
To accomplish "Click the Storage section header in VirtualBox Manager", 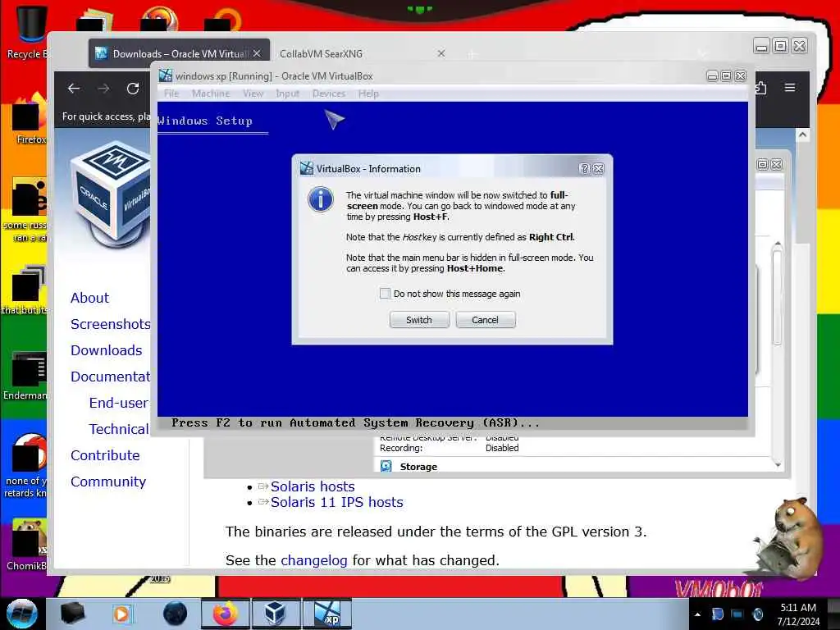I will [x=418, y=467].
